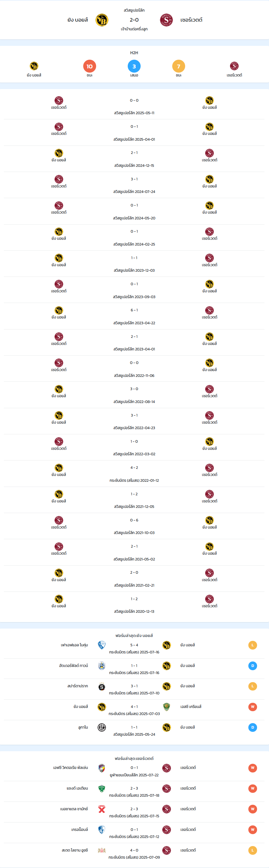Click Grenoble crest in Servette form
This screenshot has height=868, width=269.
tap(102, 830)
